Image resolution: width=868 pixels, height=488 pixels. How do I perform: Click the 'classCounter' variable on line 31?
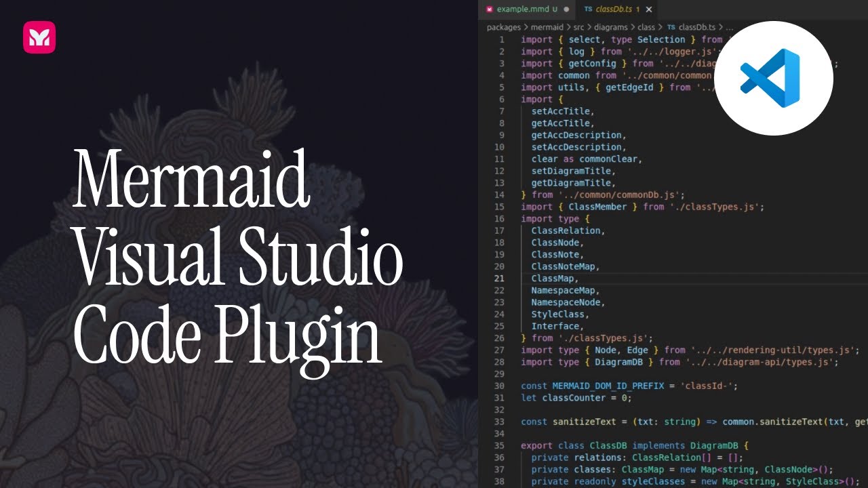pos(574,398)
